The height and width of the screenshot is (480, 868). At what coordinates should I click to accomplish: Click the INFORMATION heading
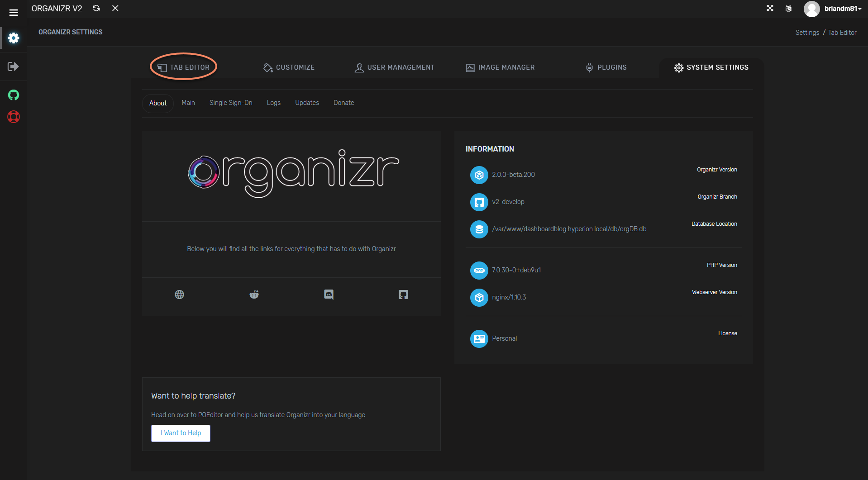click(490, 149)
